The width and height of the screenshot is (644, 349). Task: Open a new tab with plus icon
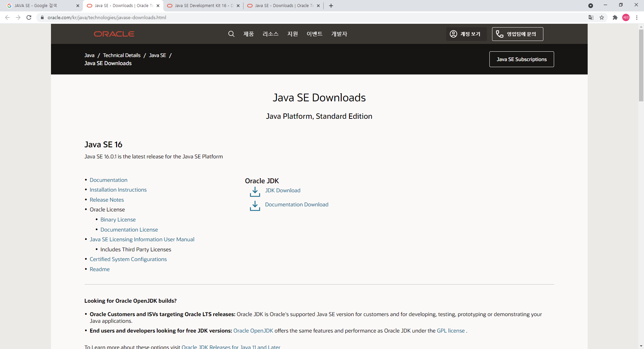[331, 6]
